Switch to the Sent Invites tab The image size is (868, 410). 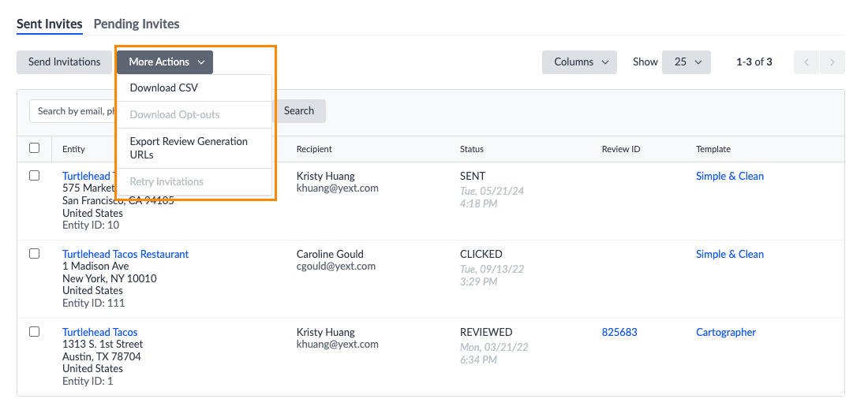pyautogui.click(x=49, y=24)
